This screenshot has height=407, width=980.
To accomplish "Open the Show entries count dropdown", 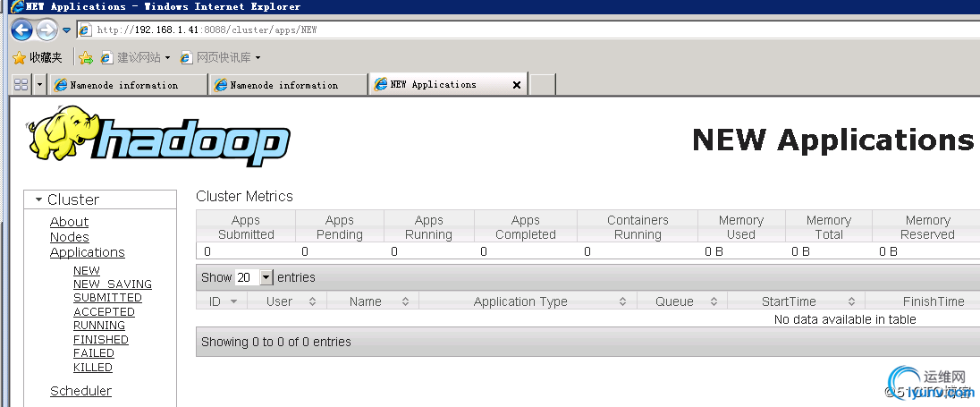I will [x=266, y=278].
